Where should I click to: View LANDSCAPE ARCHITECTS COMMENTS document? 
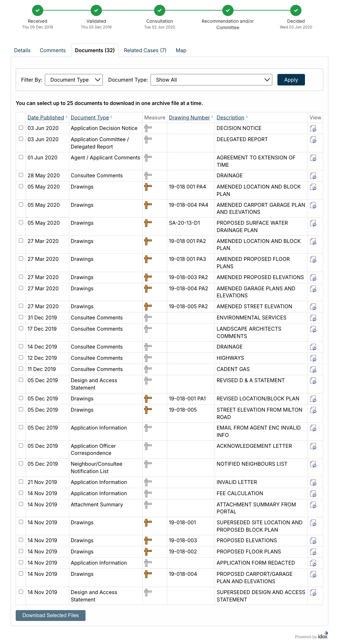(x=313, y=329)
